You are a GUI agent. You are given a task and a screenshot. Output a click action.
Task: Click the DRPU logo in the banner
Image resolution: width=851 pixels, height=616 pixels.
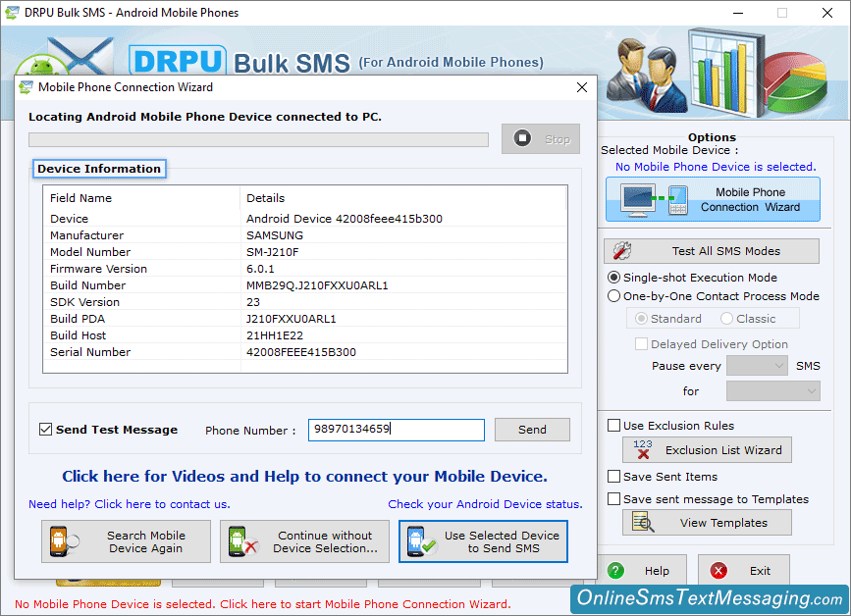tap(177, 60)
